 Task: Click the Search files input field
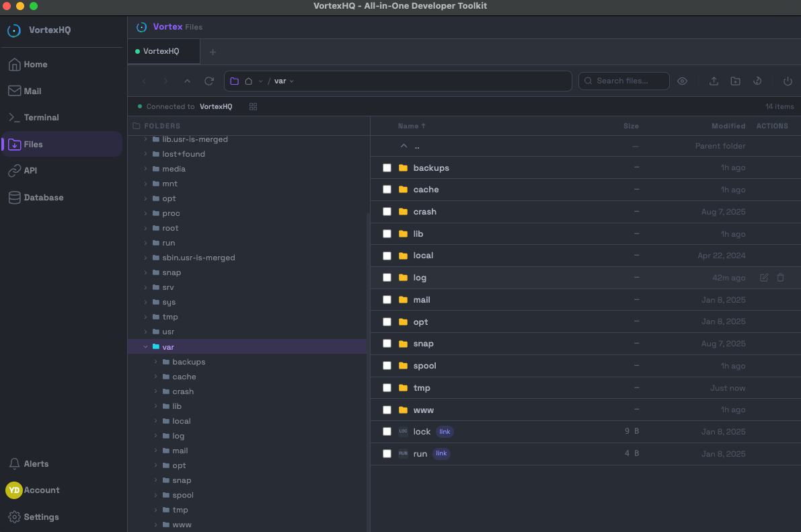point(623,81)
